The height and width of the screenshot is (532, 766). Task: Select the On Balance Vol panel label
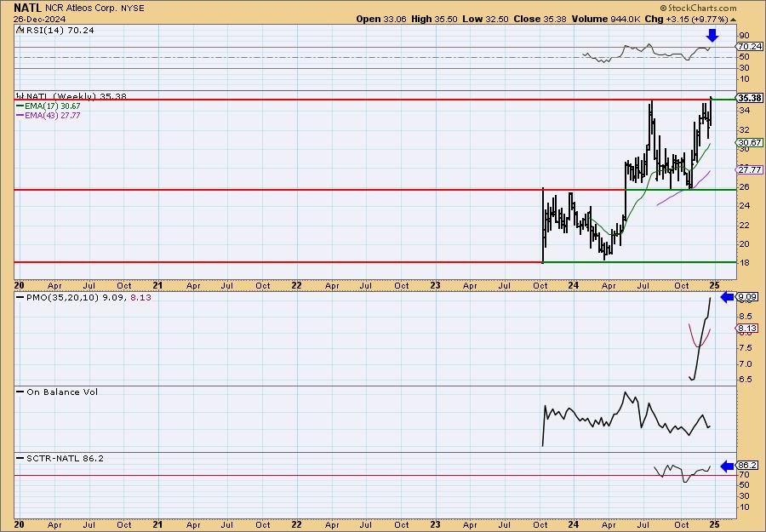point(62,392)
